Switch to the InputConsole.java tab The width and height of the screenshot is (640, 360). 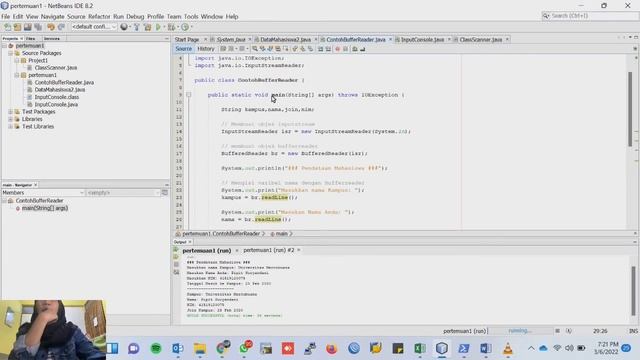click(422, 40)
